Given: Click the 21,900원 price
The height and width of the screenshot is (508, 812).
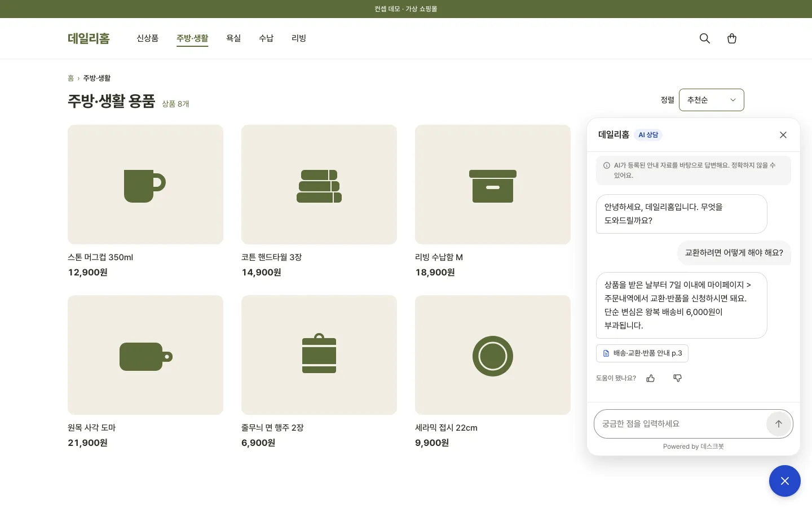Looking at the screenshot, I should pos(87,443).
